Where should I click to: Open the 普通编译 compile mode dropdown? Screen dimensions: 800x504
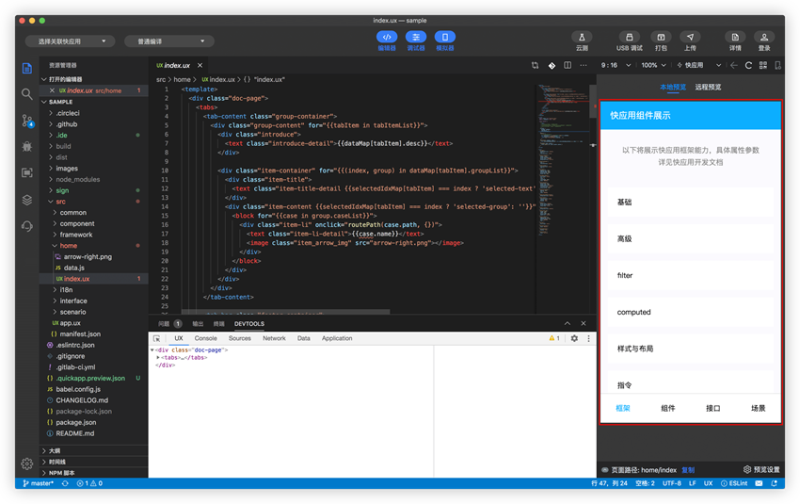169,41
